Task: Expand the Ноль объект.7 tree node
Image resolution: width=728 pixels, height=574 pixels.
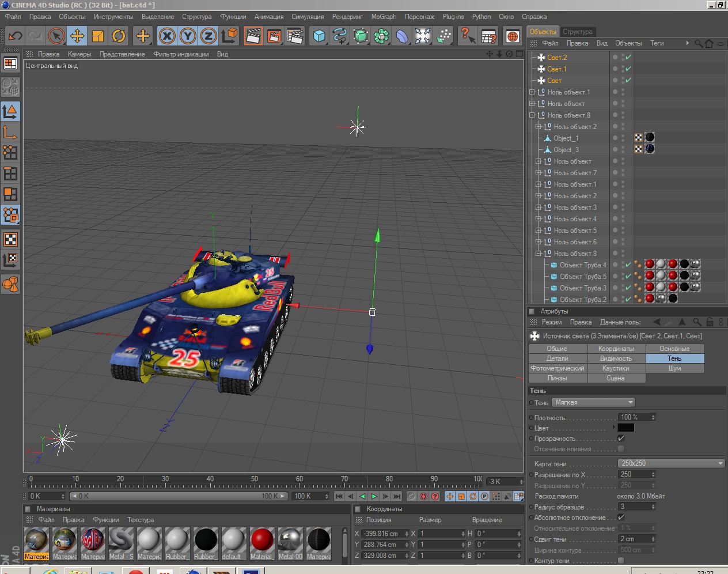Action: (x=539, y=173)
